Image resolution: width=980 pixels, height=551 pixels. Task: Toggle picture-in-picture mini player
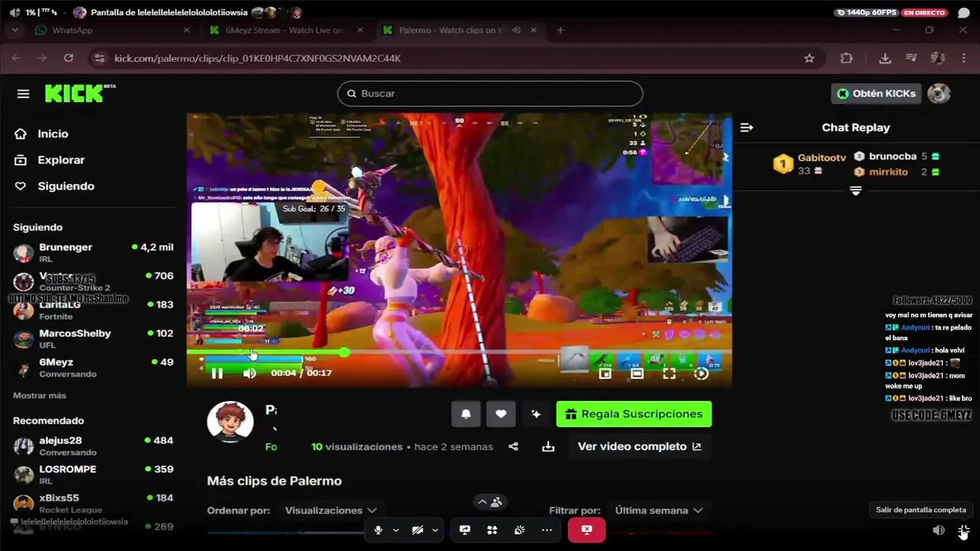(x=605, y=373)
